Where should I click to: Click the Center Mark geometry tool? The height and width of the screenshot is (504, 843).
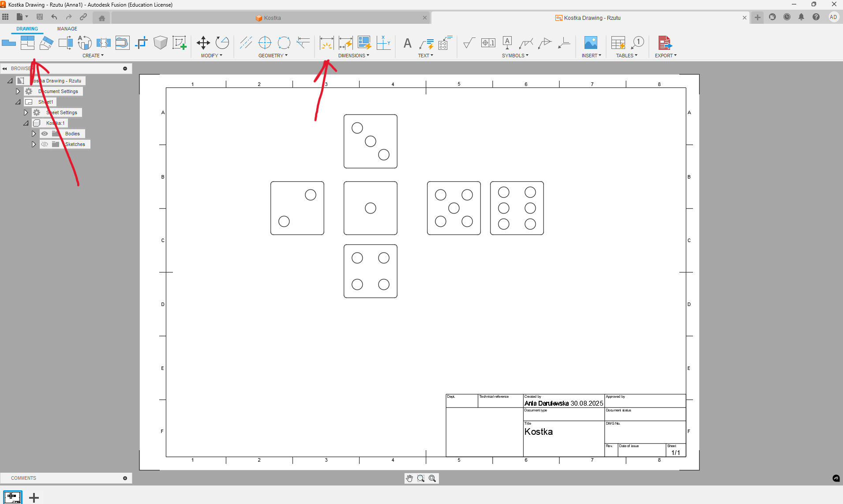[x=265, y=43]
